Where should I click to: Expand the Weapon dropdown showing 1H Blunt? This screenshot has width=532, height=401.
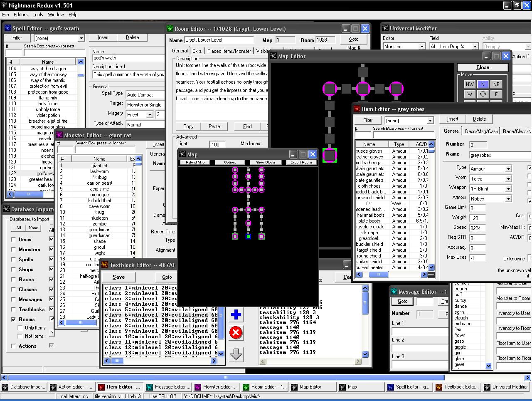(x=508, y=189)
